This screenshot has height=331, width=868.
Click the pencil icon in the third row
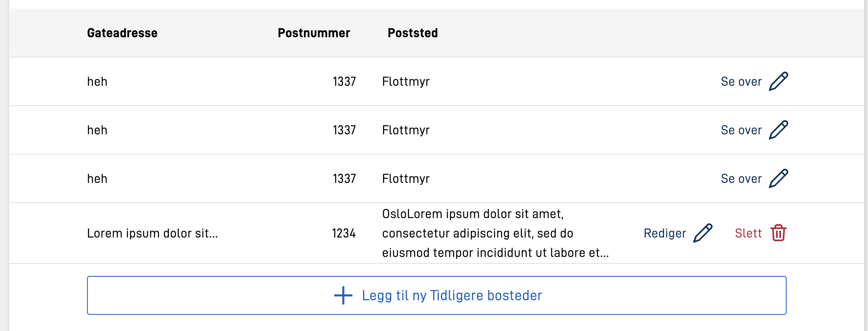pyautogui.click(x=779, y=178)
